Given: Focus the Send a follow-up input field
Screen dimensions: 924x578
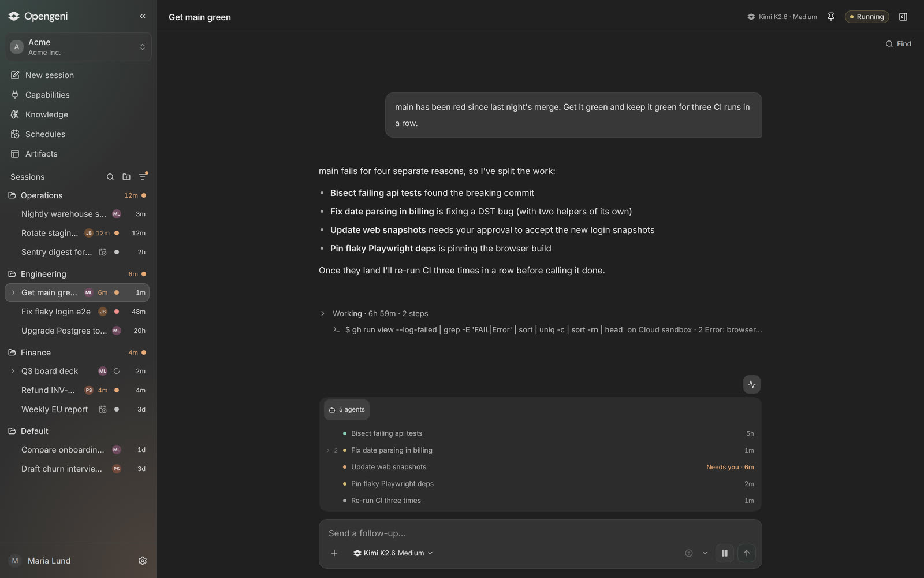Looking at the screenshot, I should click(540, 533).
